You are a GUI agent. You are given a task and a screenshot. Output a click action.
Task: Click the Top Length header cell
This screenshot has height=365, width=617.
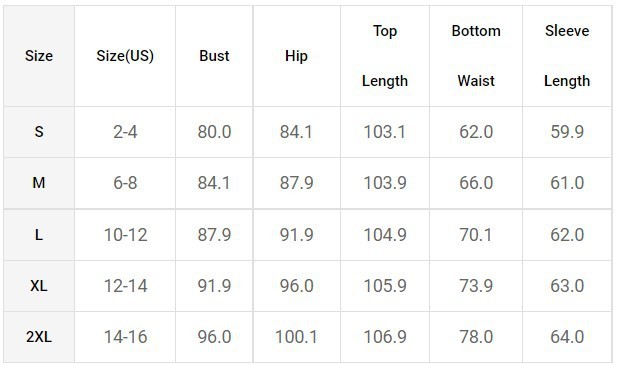385,56
